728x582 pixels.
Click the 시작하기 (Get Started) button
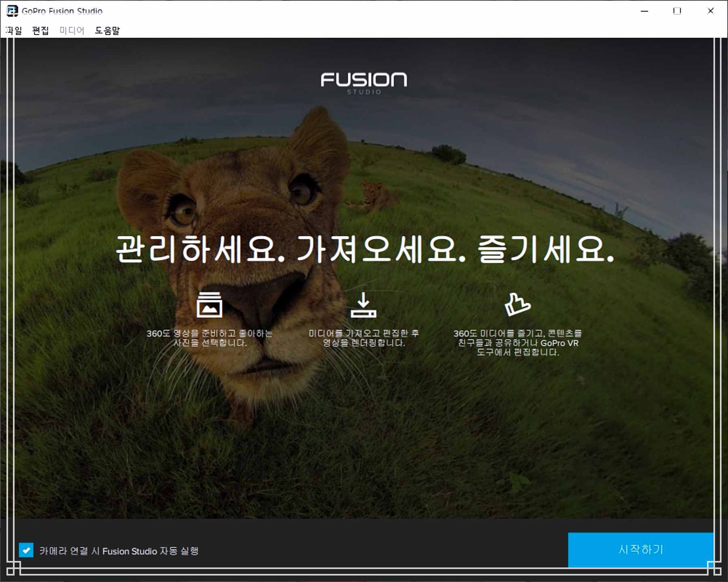coord(641,550)
